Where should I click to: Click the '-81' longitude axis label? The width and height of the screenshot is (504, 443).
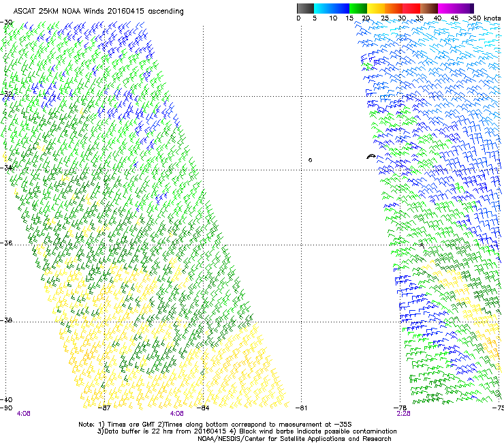301,408
